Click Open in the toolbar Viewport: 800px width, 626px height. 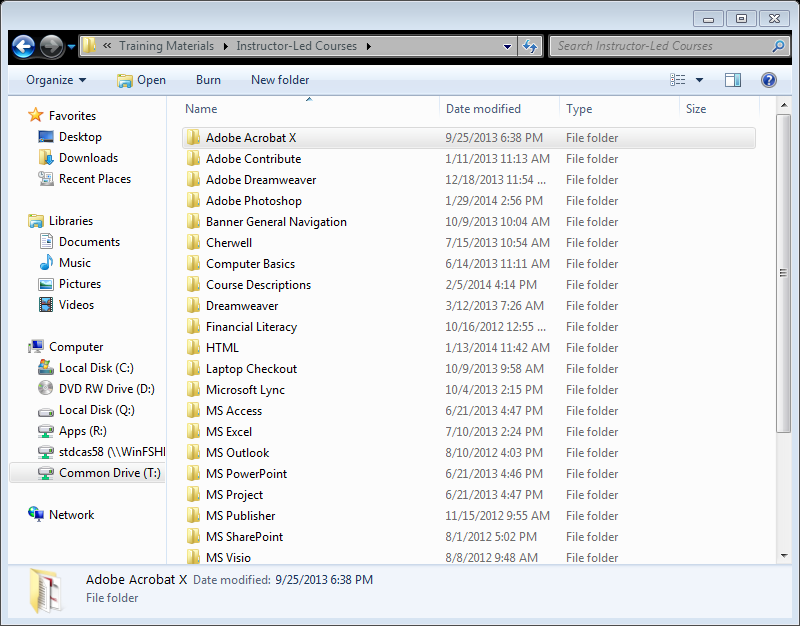141,80
